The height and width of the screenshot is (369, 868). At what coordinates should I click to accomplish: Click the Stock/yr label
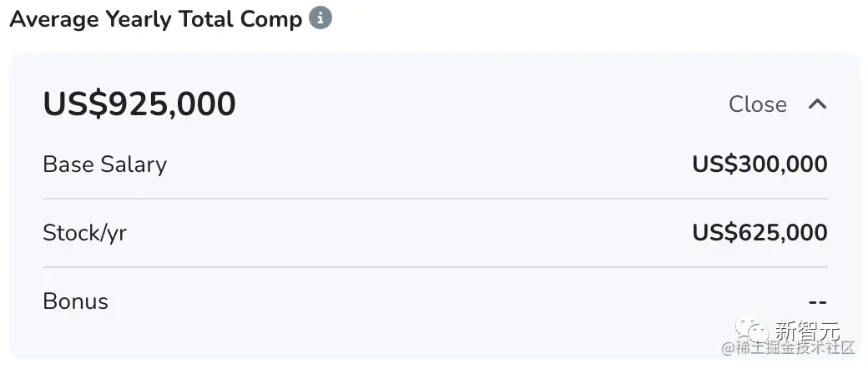click(84, 233)
